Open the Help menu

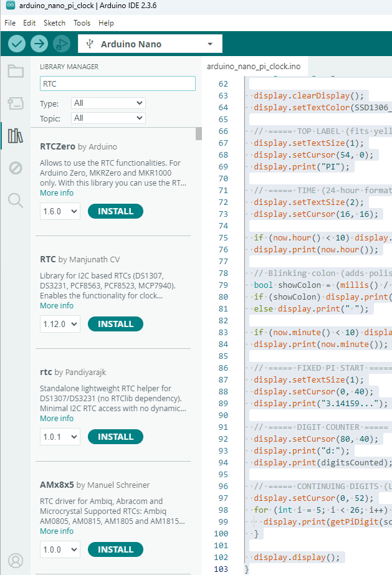tap(106, 22)
